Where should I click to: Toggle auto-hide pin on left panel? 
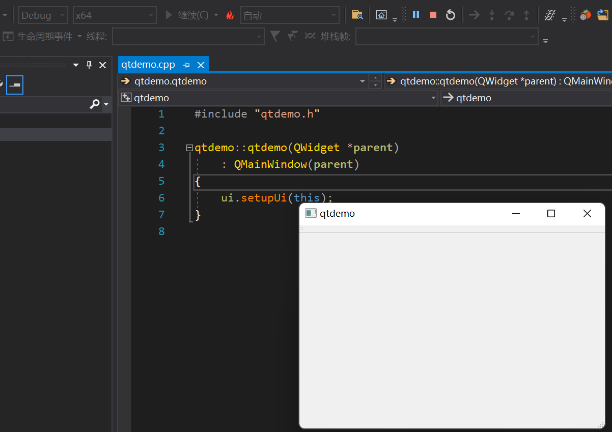pyautogui.click(x=89, y=65)
